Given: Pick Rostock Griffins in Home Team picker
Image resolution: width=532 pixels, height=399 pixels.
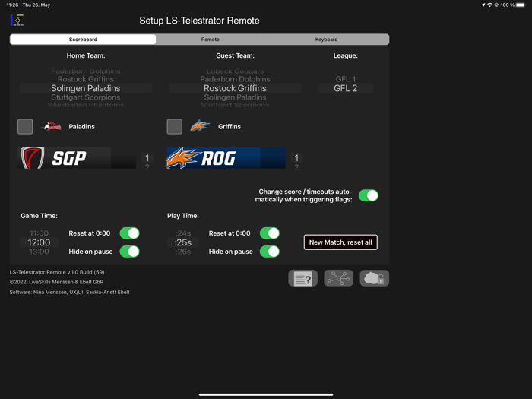Looking at the screenshot, I should 86,79.
